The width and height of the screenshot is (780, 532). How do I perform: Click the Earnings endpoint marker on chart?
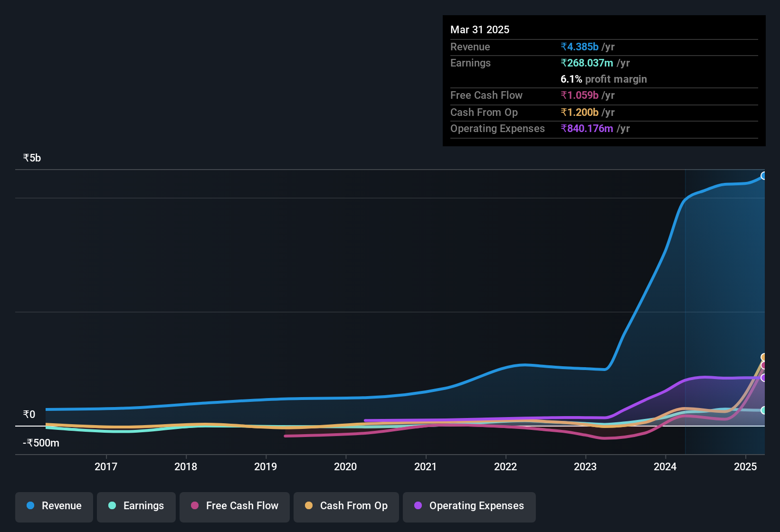click(x=764, y=410)
